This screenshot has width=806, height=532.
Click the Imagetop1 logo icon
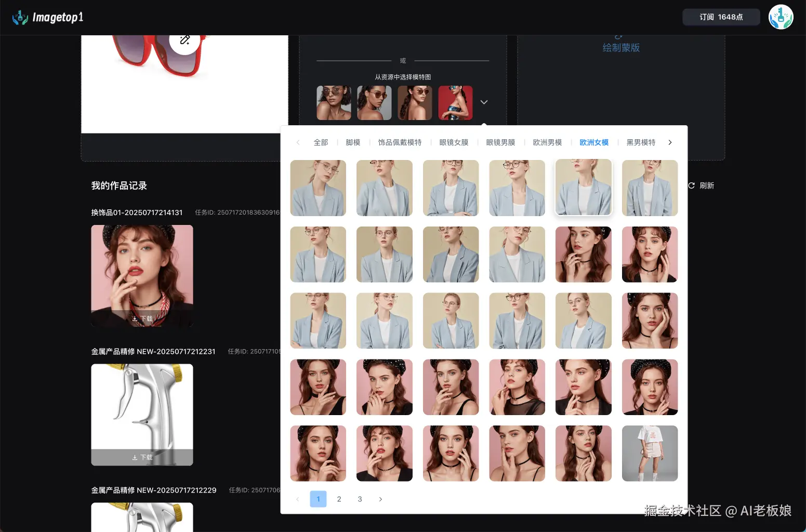point(20,18)
